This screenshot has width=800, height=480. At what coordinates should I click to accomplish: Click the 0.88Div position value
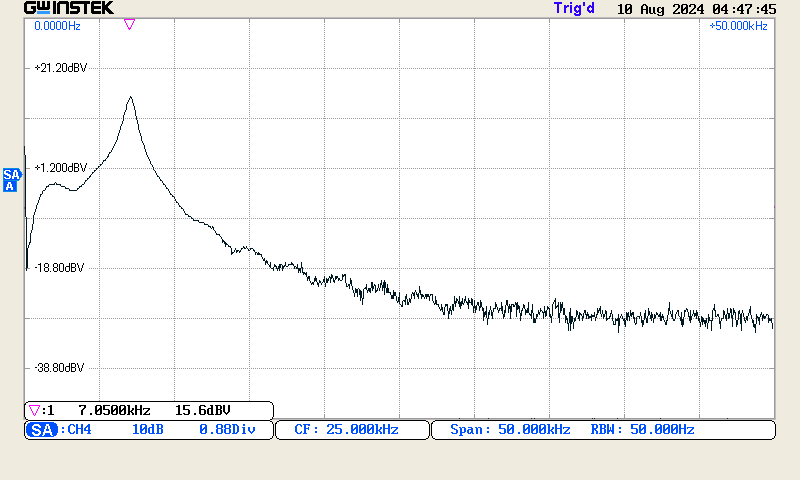228,430
